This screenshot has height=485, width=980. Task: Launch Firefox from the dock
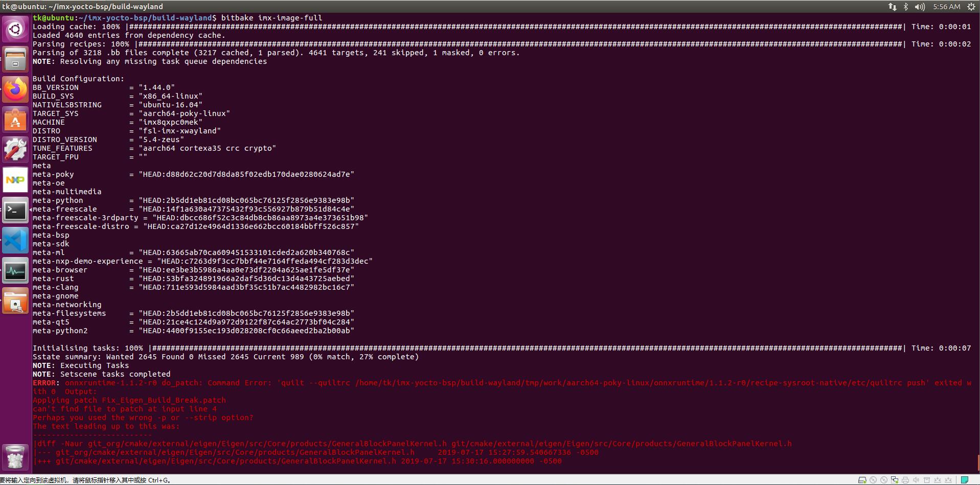tap(15, 88)
